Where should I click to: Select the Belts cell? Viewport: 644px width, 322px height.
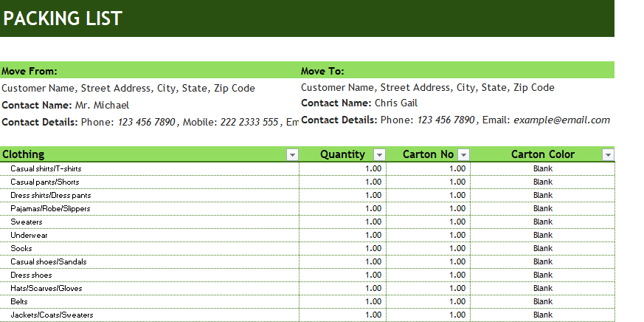click(150, 301)
